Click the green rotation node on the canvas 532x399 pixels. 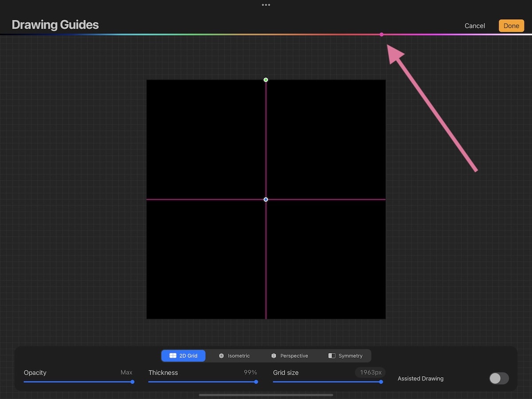pyautogui.click(x=266, y=80)
